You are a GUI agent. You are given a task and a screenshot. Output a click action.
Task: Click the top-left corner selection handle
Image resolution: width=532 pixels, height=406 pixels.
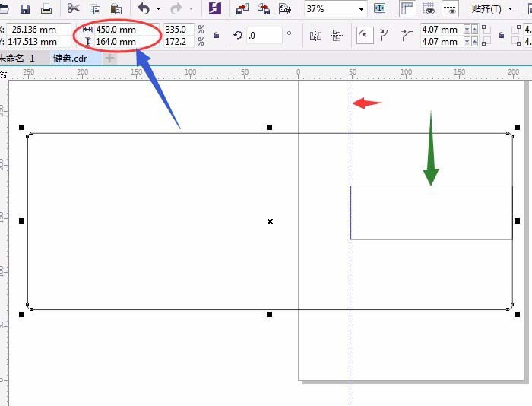pyautogui.click(x=22, y=127)
